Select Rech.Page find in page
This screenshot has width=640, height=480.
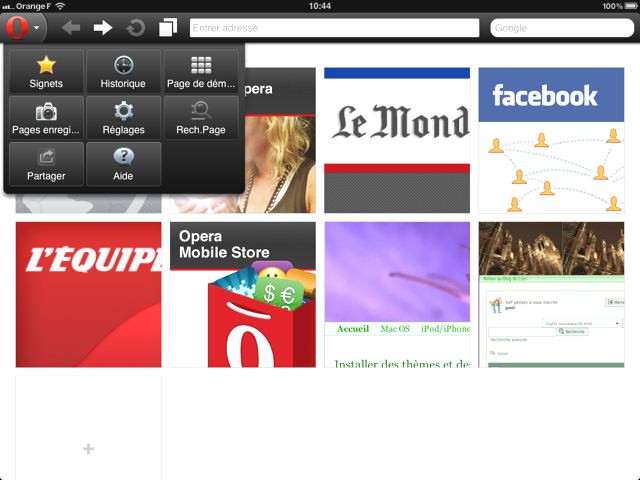click(201, 118)
